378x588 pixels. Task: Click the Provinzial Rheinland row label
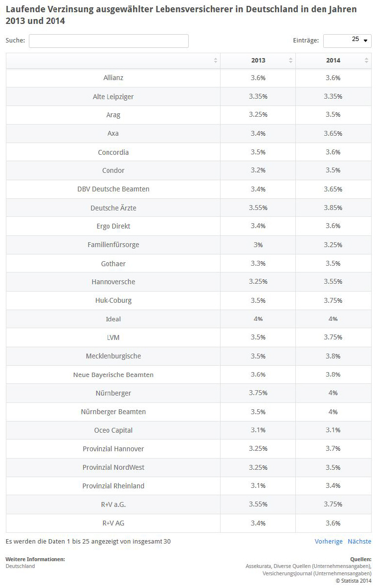coord(113,486)
